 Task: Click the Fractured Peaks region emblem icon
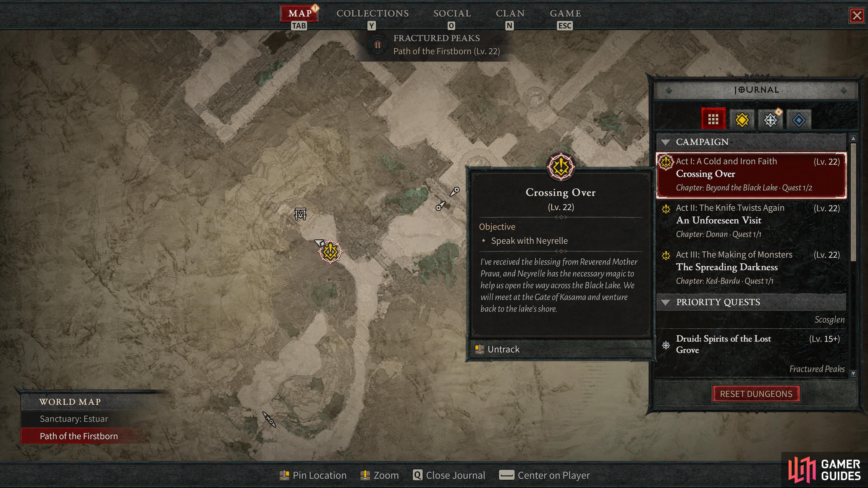[377, 45]
